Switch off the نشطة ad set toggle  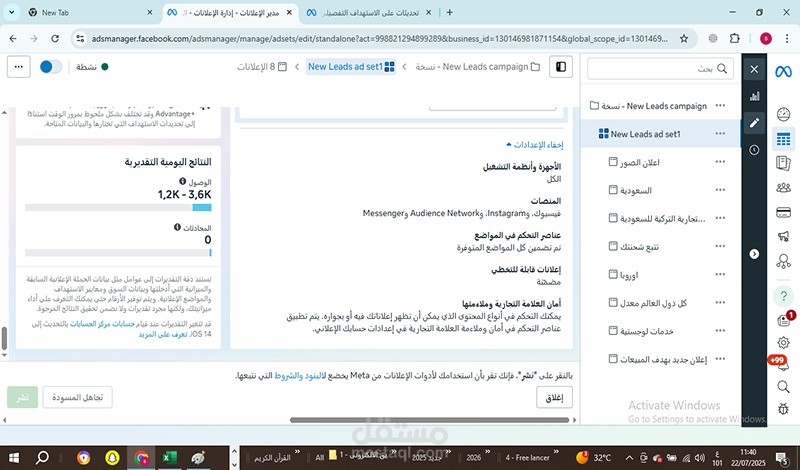coord(51,67)
